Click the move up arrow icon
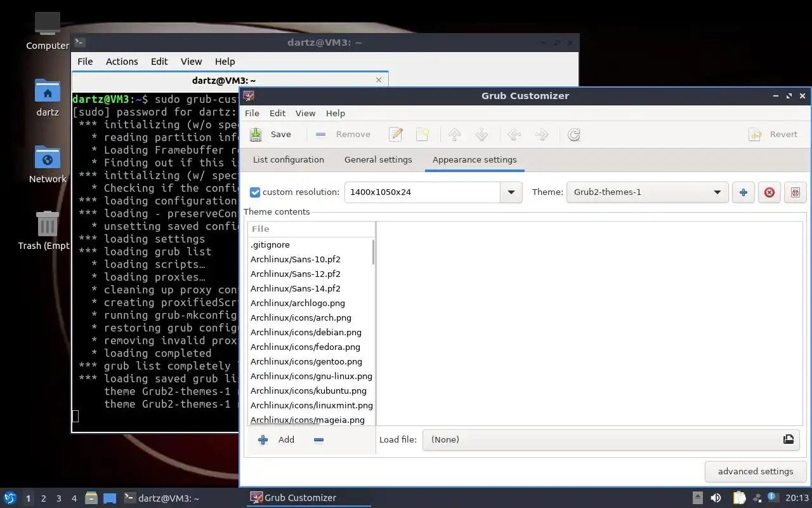 click(x=454, y=134)
